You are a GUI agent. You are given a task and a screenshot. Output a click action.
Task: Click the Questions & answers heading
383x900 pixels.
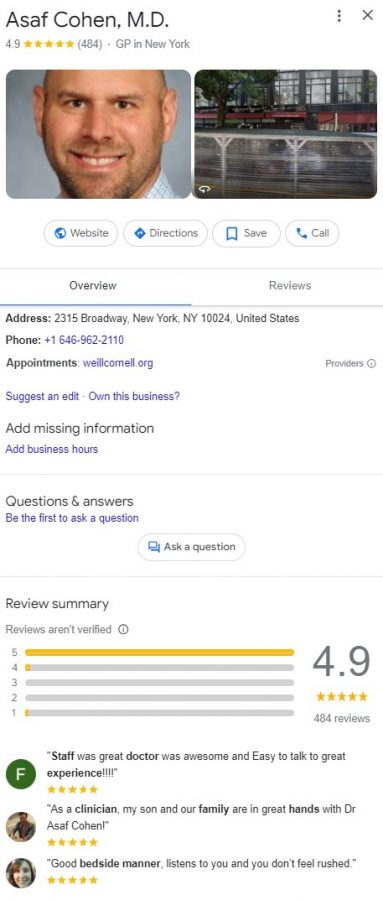coord(69,501)
